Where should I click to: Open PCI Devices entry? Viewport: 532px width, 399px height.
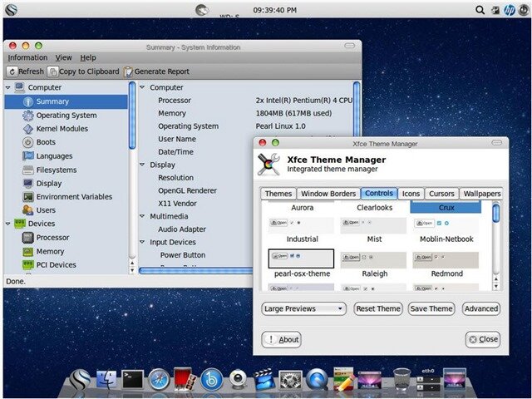coord(49,265)
